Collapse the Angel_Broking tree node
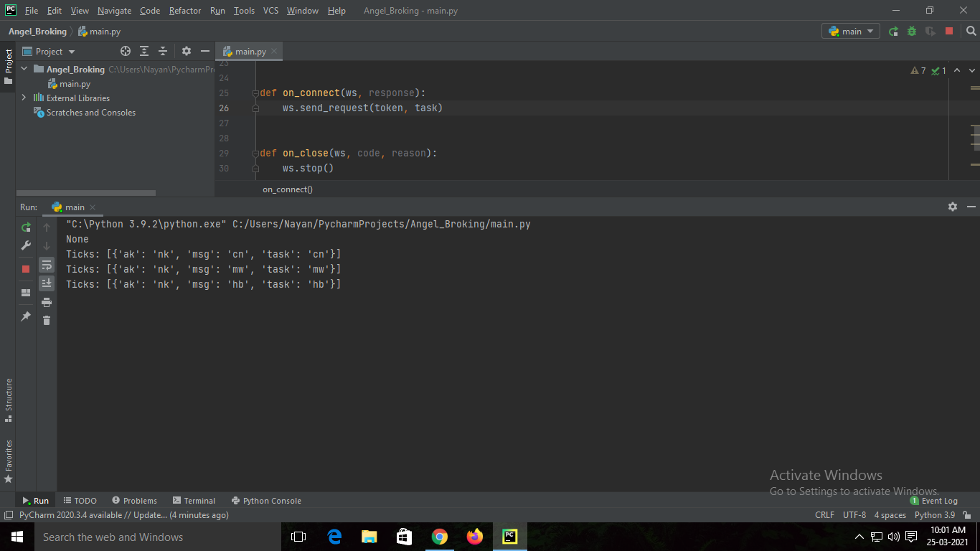The height and width of the screenshot is (551, 980). [x=24, y=69]
